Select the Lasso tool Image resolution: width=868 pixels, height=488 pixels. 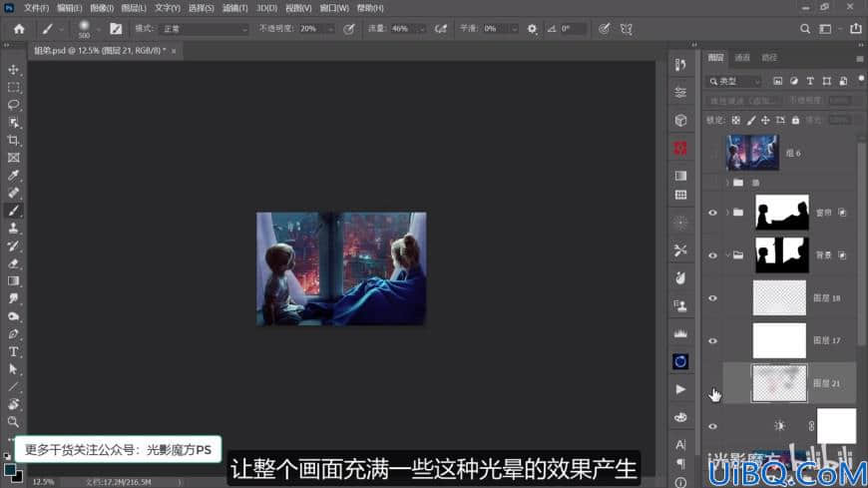pos(13,105)
